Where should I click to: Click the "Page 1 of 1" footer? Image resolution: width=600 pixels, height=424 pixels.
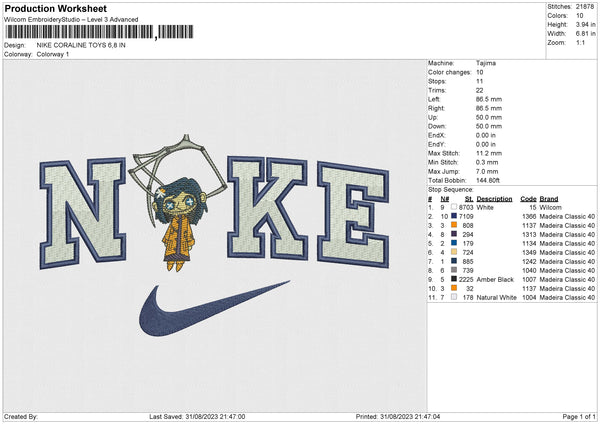579,416
